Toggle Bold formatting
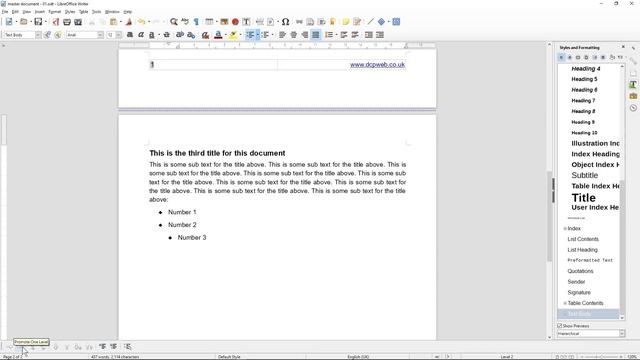Image resolution: width=640 pixels, height=360 pixels. pos(130,35)
